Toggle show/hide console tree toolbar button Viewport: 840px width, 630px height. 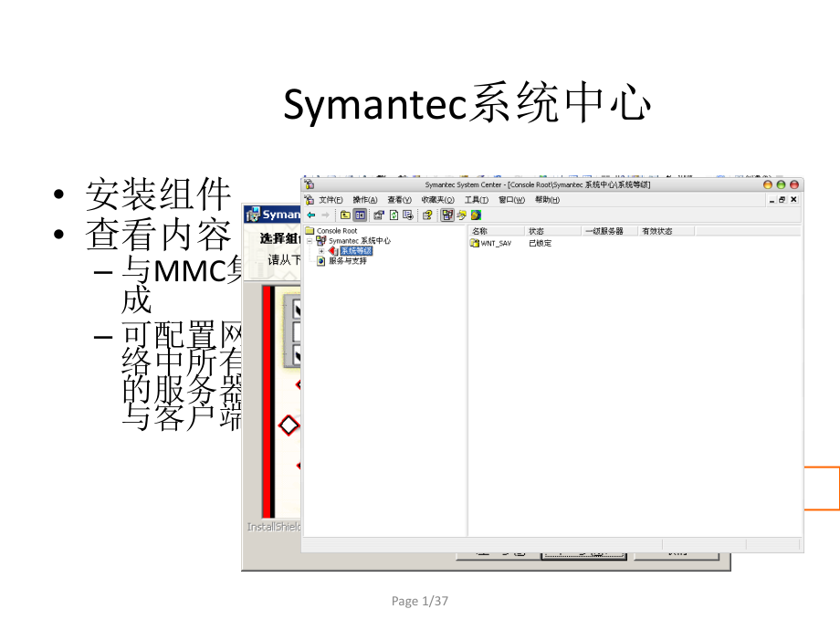pyautogui.click(x=360, y=215)
